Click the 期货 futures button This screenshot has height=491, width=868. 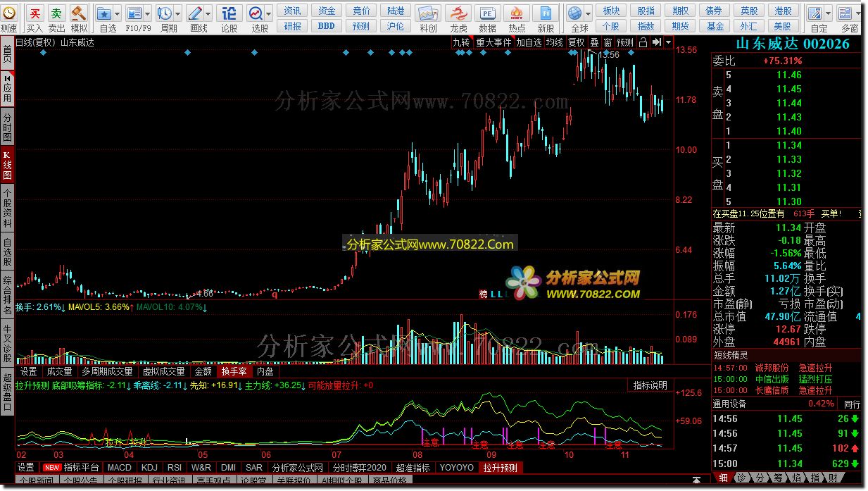pyautogui.click(x=680, y=26)
